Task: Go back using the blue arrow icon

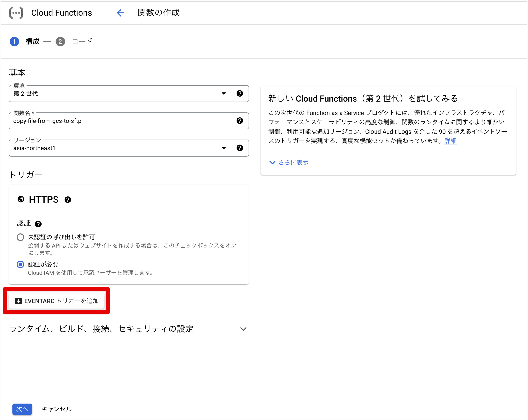Action: pyautogui.click(x=121, y=13)
